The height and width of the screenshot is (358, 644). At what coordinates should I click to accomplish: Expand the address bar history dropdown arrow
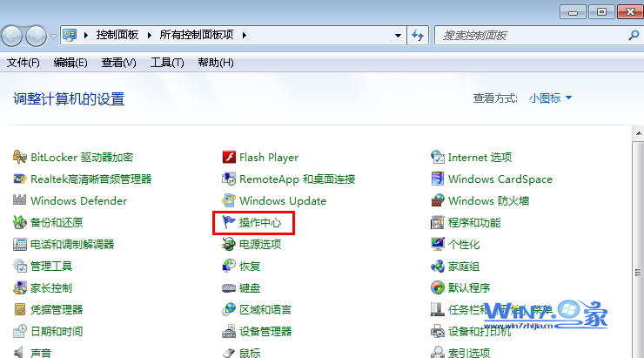click(x=398, y=36)
